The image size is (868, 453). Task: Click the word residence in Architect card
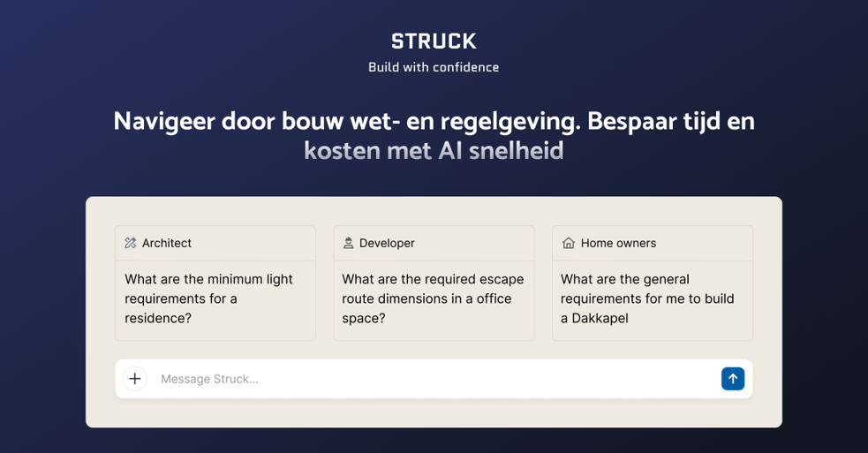(154, 319)
